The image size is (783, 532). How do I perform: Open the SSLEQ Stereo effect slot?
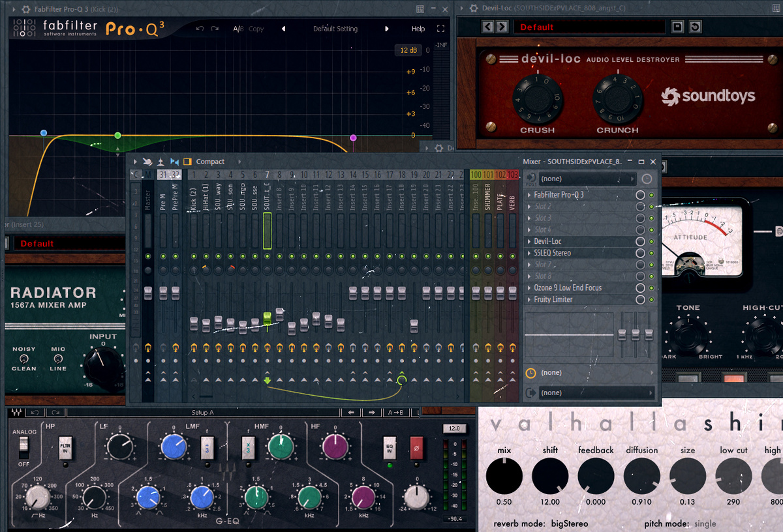(579, 253)
